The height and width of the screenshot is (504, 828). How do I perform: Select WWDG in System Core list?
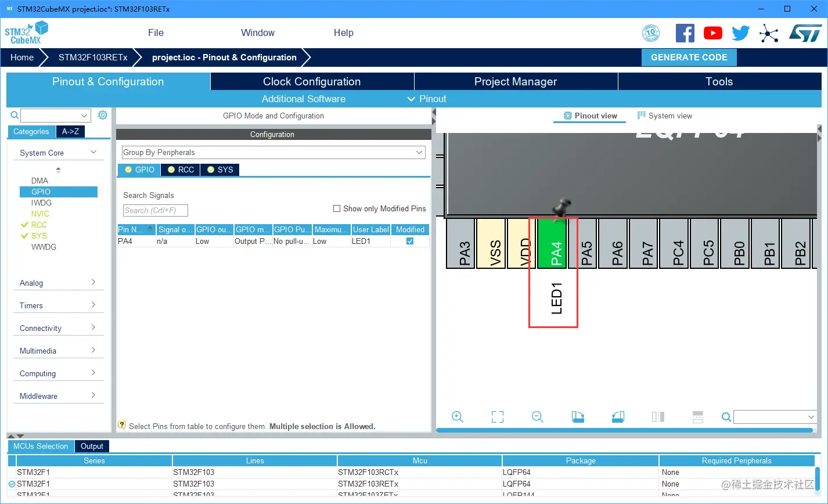pos(44,247)
